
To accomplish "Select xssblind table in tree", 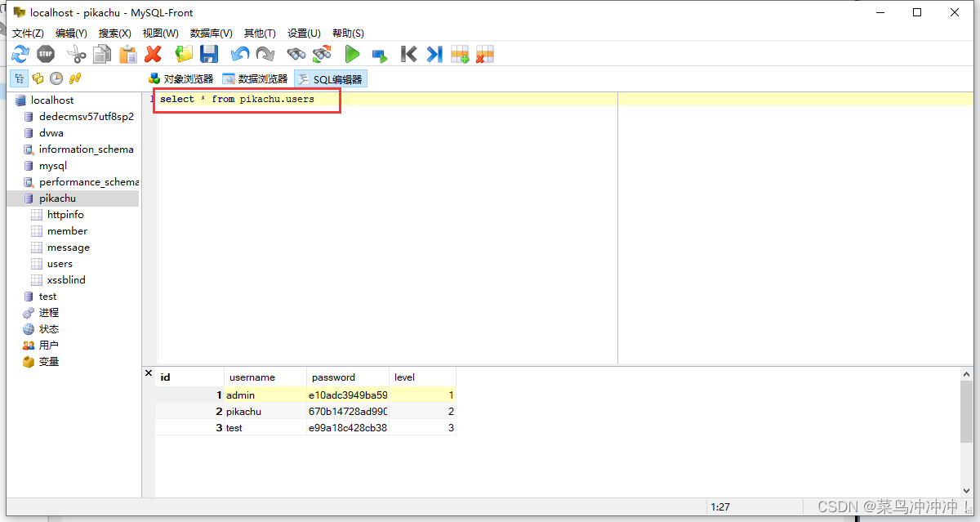I will tap(66, 280).
